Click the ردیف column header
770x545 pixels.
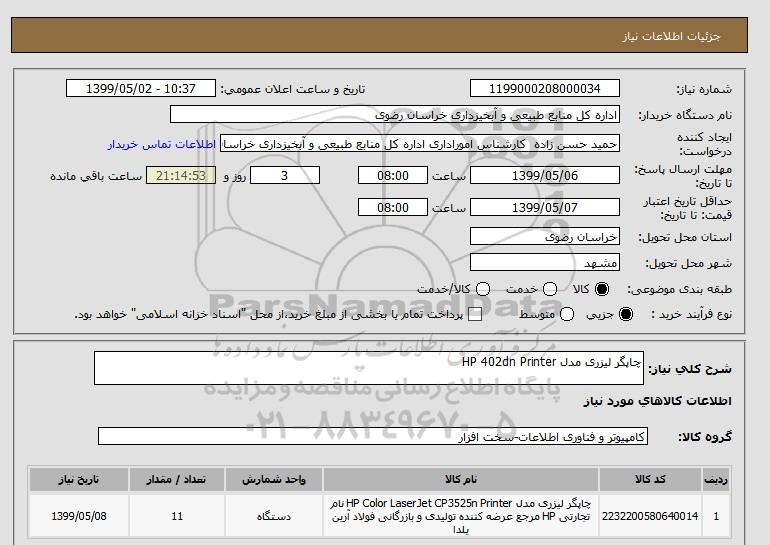(x=716, y=480)
